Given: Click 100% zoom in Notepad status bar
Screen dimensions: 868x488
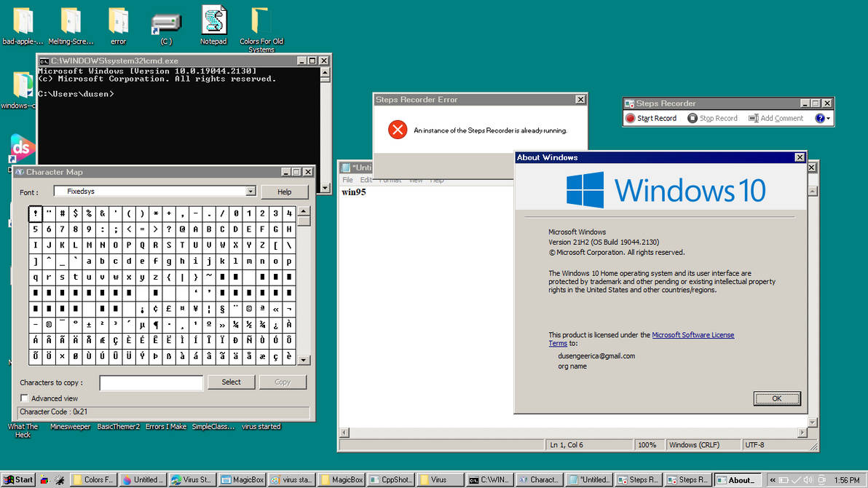Looking at the screenshot, I should point(647,445).
